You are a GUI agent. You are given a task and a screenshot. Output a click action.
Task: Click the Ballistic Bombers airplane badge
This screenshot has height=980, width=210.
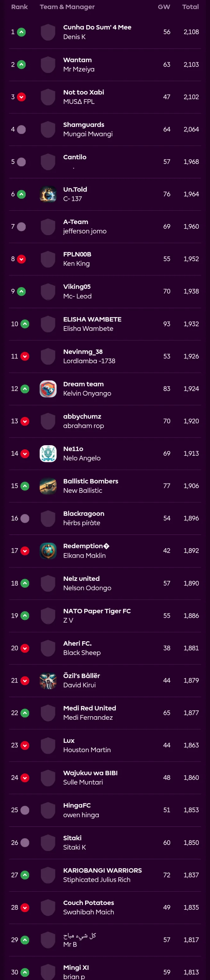click(48, 486)
